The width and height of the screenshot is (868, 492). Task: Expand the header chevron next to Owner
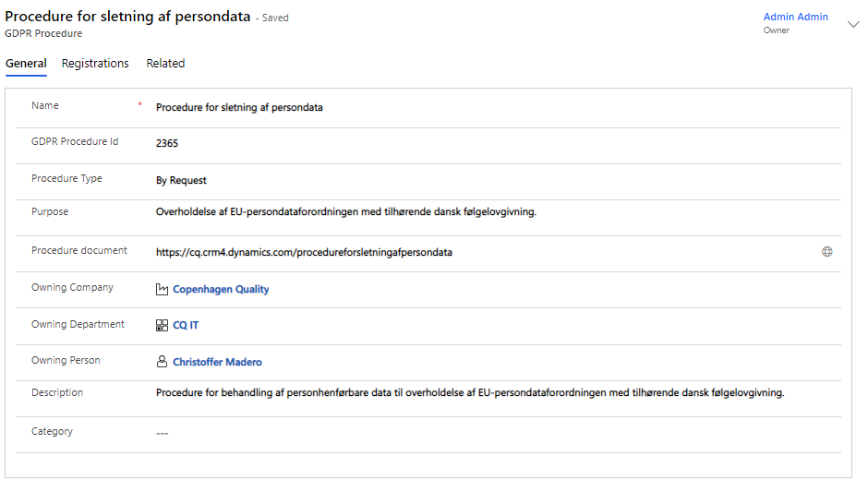click(x=852, y=24)
